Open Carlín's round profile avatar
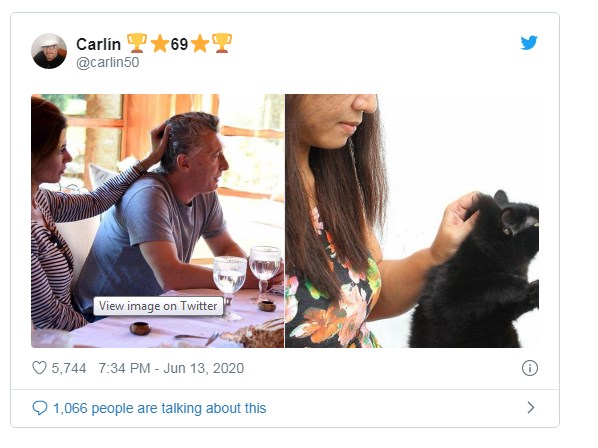598x448 pixels. pyautogui.click(x=49, y=51)
